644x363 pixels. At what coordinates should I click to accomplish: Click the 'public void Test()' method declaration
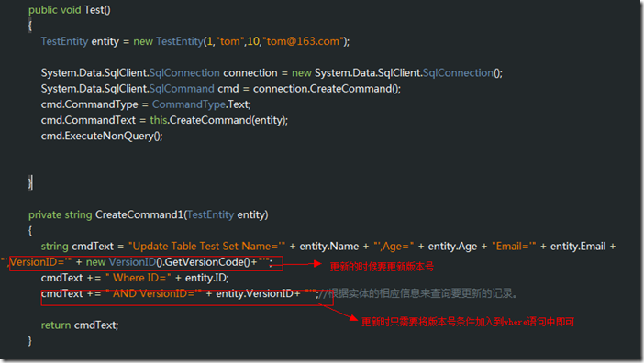(70, 10)
